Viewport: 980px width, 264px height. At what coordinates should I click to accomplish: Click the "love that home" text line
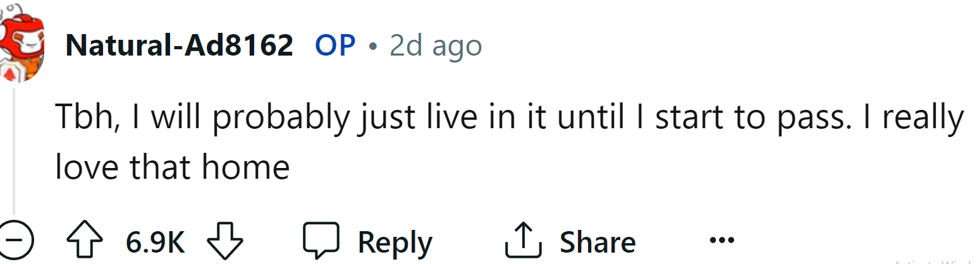click(172, 167)
